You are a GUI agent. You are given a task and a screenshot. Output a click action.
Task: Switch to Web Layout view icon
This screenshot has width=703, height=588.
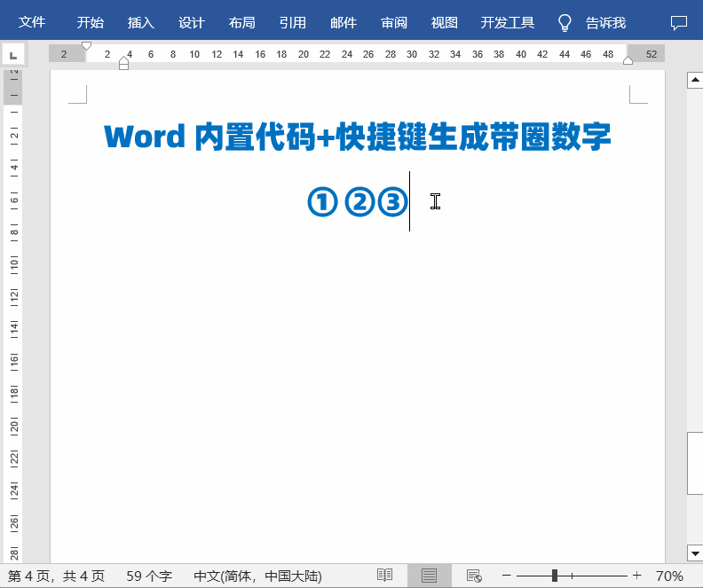pyautogui.click(x=474, y=576)
